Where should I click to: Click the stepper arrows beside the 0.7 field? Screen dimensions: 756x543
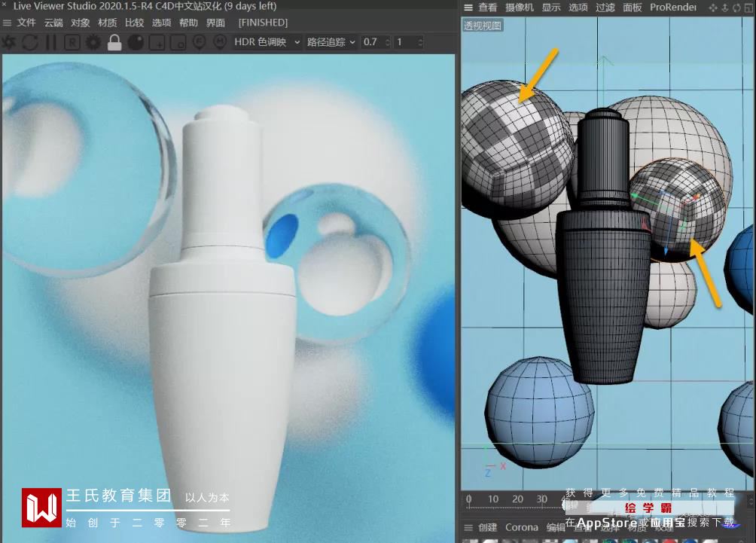click(388, 42)
